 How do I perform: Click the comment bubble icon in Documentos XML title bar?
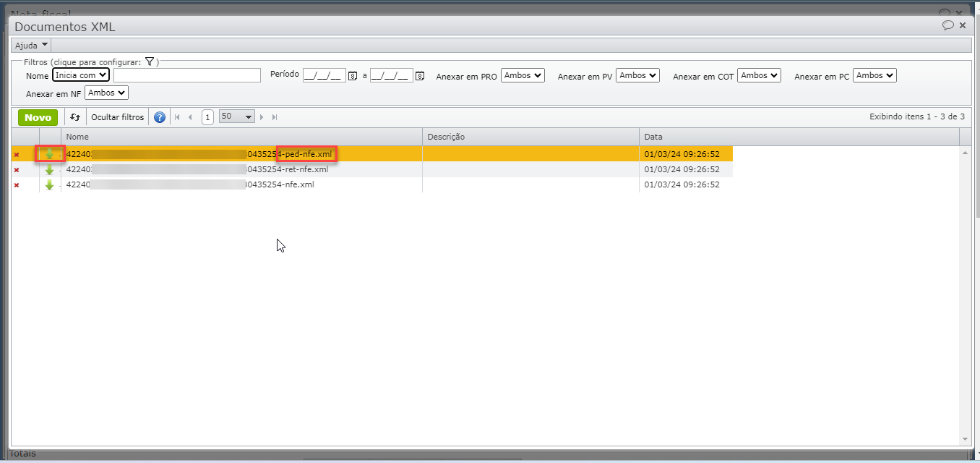[948, 25]
